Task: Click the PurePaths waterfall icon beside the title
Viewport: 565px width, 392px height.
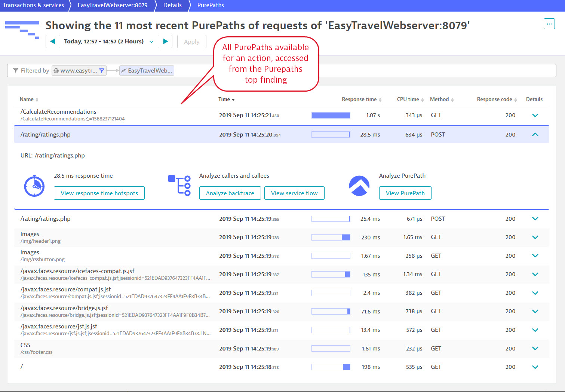Action: pyautogui.click(x=22, y=30)
